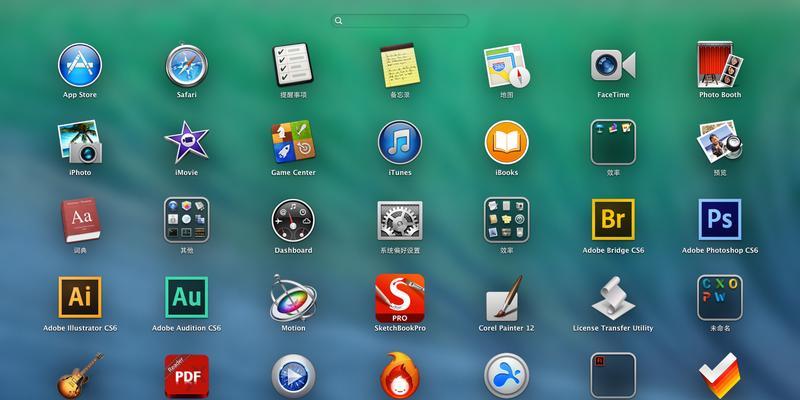The image size is (800, 400).
Task: Launch Adobe Illustrator CS6
Action: pos(79,297)
